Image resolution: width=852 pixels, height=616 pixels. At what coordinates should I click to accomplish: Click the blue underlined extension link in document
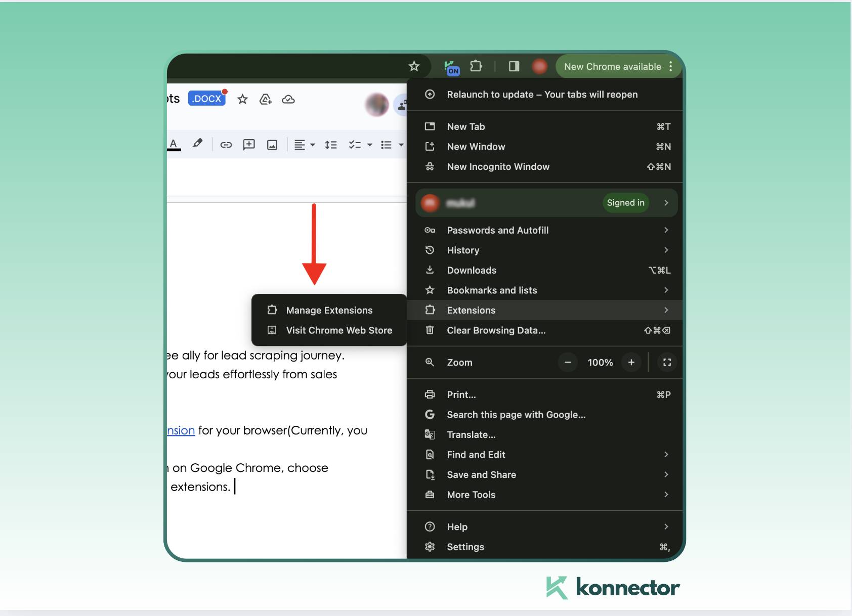tap(181, 430)
